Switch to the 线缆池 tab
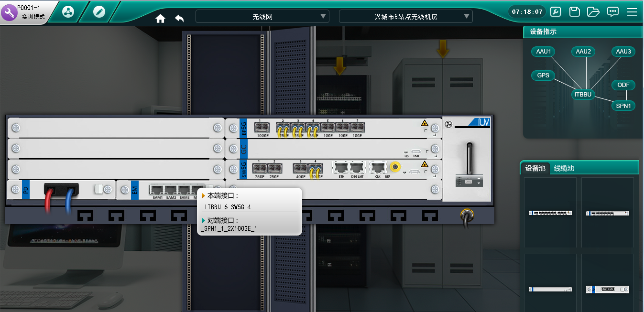The image size is (644, 312). [564, 168]
